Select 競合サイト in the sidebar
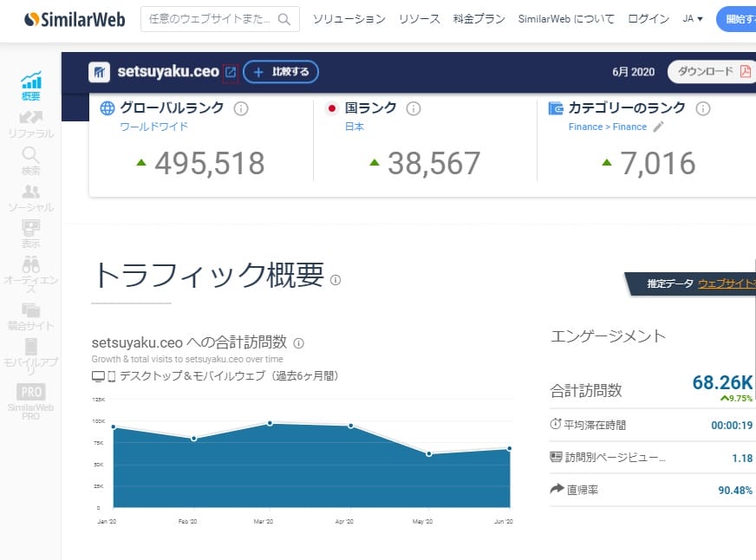The width and height of the screenshot is (756, 560). coord(31,316)
